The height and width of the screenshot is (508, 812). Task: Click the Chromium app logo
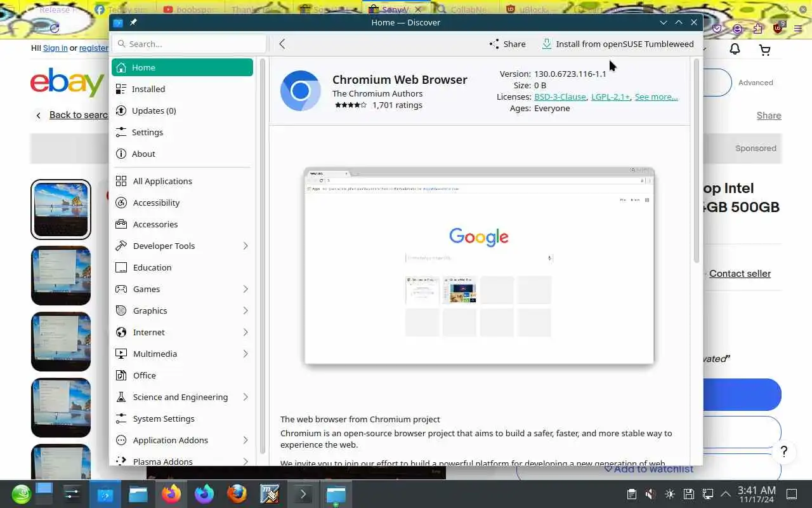pyautogui.click(x=300, y=91)
